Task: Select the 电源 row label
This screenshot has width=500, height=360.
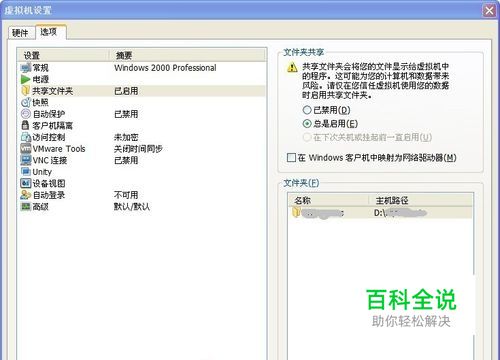Action: point(41,79)
